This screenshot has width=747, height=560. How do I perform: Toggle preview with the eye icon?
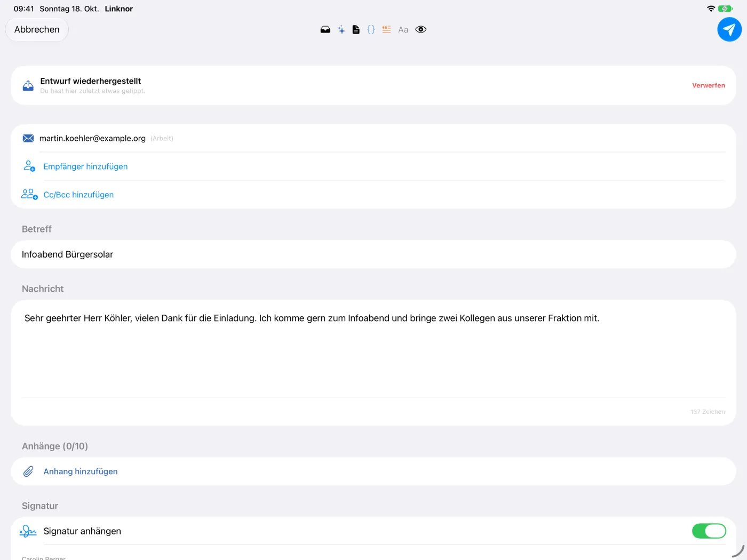421,30
